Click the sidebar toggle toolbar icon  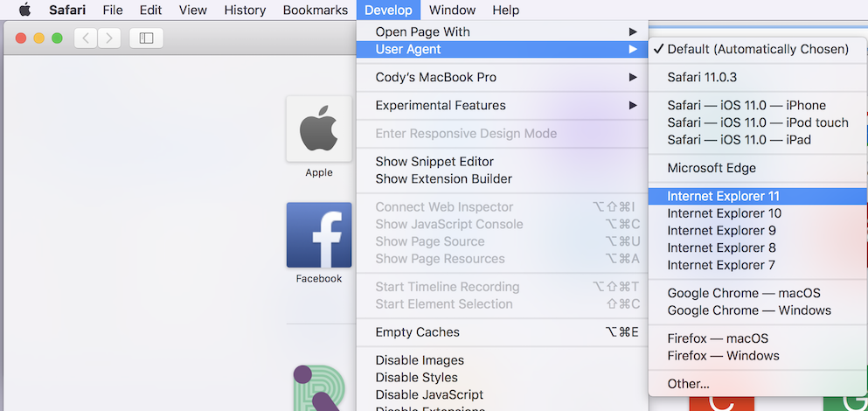pos(146,38)
